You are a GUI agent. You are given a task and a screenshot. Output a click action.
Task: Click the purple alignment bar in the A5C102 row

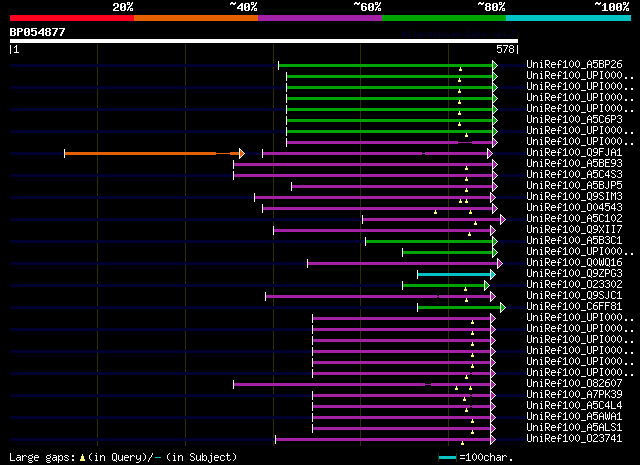coord(434,220)
